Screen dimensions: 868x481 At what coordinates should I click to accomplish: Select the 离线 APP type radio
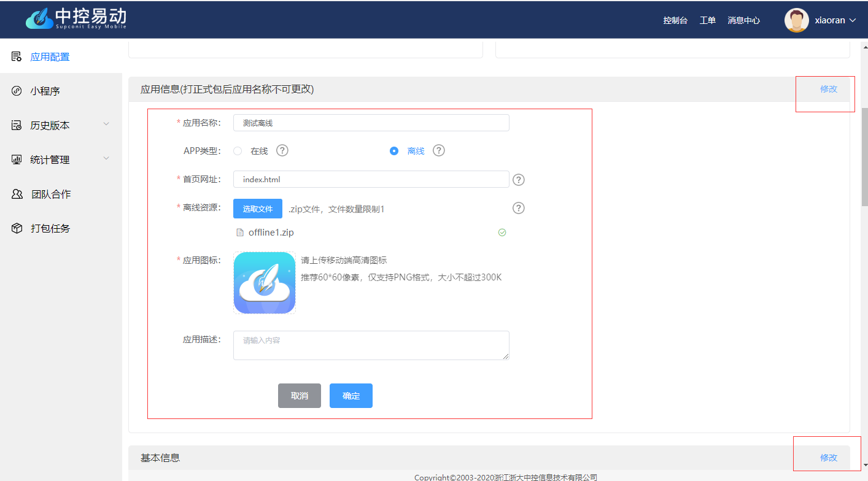[394, 151]
